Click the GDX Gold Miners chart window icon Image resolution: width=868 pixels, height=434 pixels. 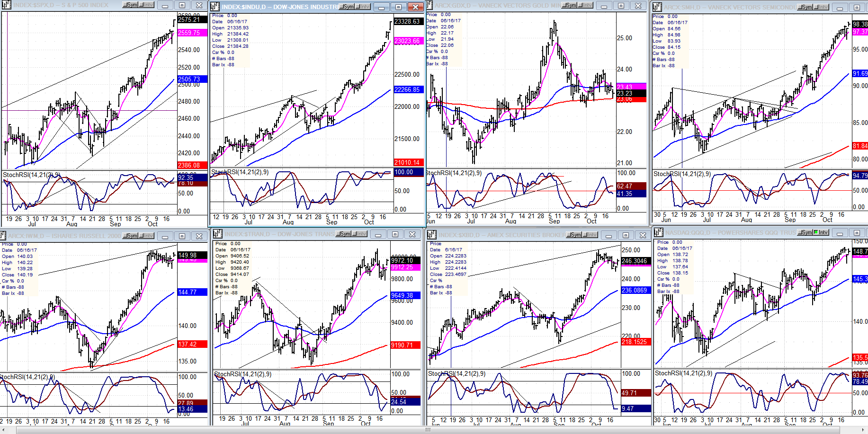point(430,6)
